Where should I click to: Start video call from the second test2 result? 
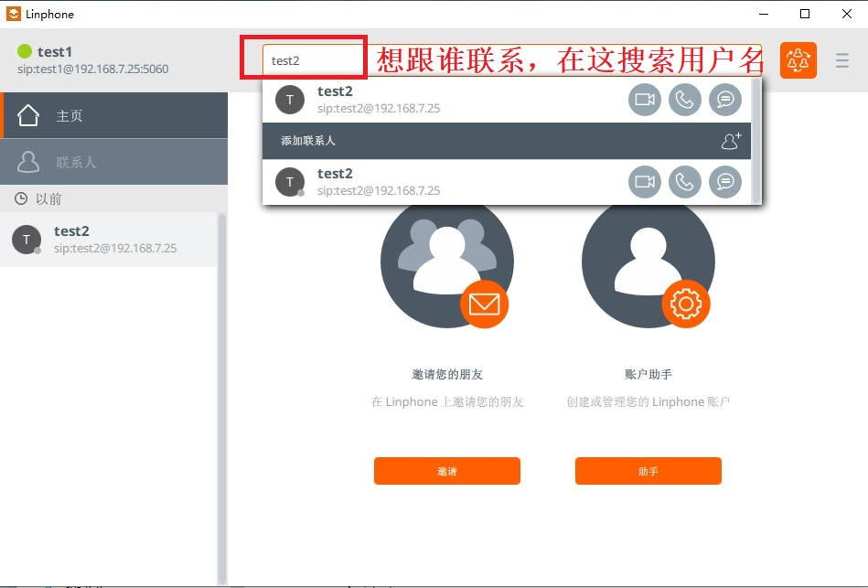point(644,182)
